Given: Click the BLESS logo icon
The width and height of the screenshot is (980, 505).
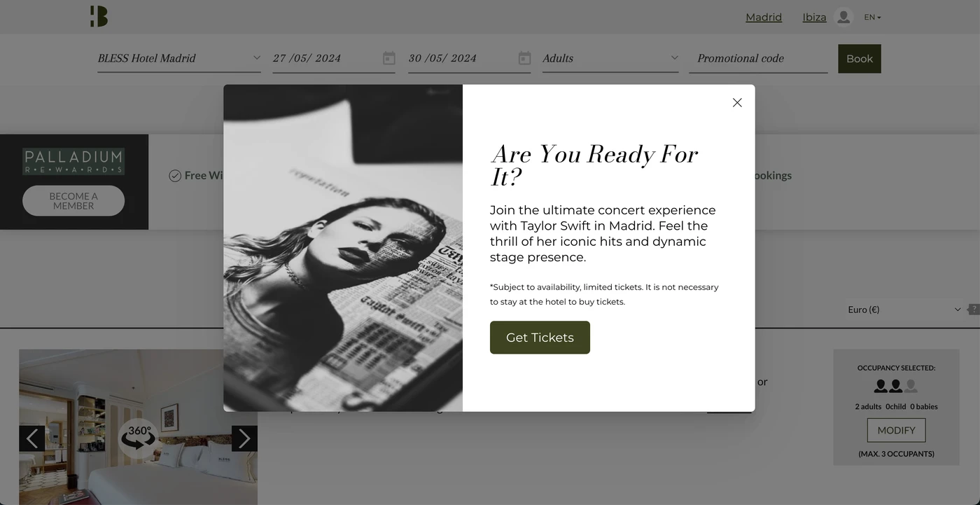Looking at the screenshot, I should click(x=99, y=16).
